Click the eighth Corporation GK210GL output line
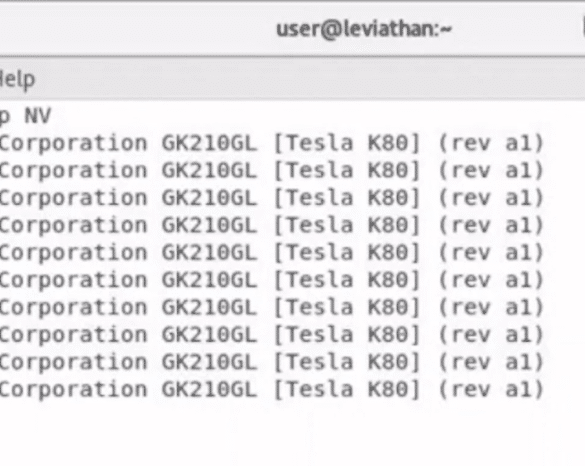 pos(271,335)
